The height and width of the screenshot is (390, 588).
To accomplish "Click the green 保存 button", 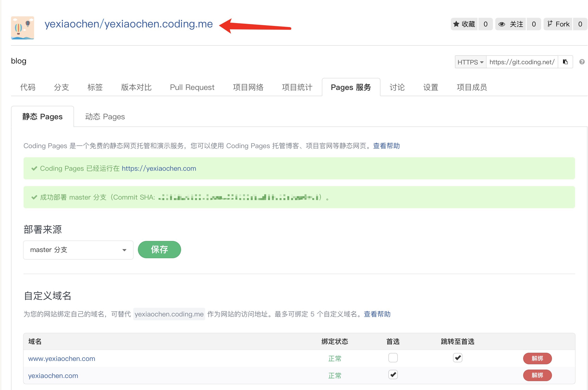I will (159, 250).
